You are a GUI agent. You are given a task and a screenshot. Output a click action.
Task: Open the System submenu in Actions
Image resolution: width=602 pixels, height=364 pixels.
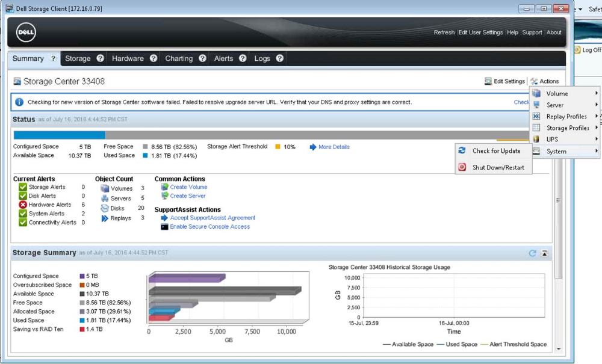(x=565, y=151)
